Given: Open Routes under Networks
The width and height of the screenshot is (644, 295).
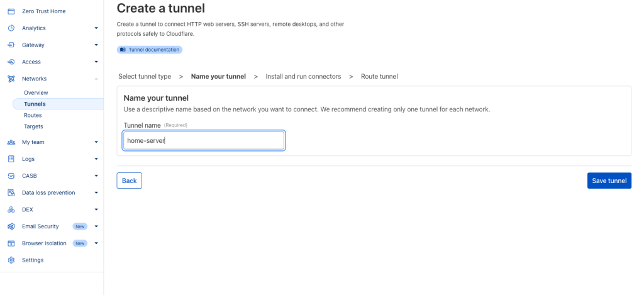Looking at the screenshot, I should pyautogui.click(x=33, y=116).
